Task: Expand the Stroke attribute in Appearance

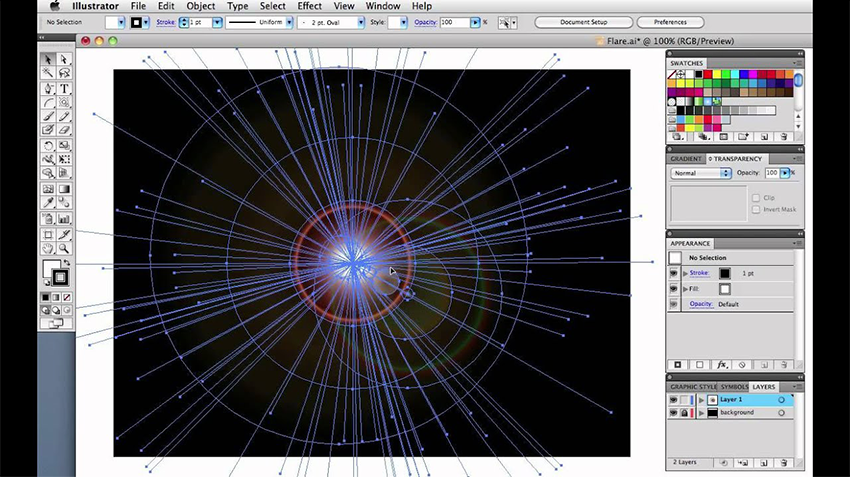Action: point(686,273)
